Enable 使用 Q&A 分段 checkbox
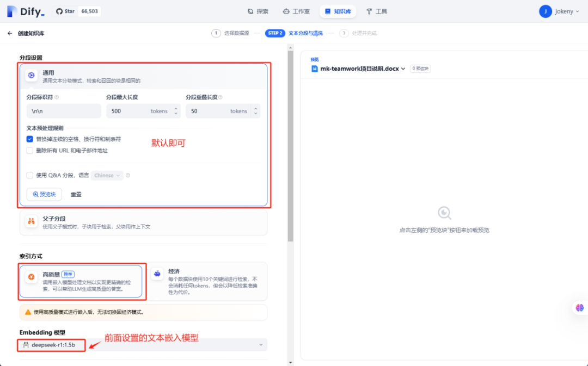Image resolution: width=588 pixels, height=366 pixels. coord(29,175)
